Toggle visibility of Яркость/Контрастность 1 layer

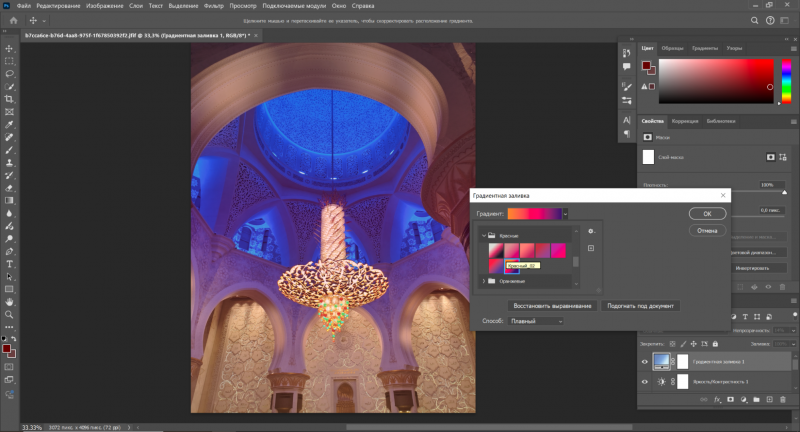(645, 381)
